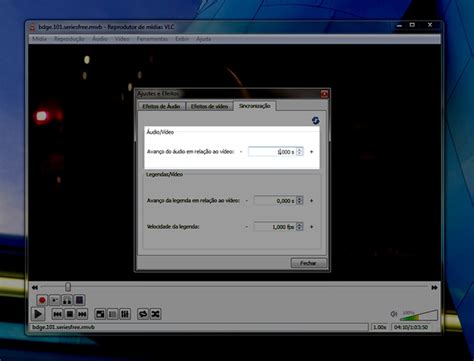Toggle random shuffle playback

coord(155,314)
